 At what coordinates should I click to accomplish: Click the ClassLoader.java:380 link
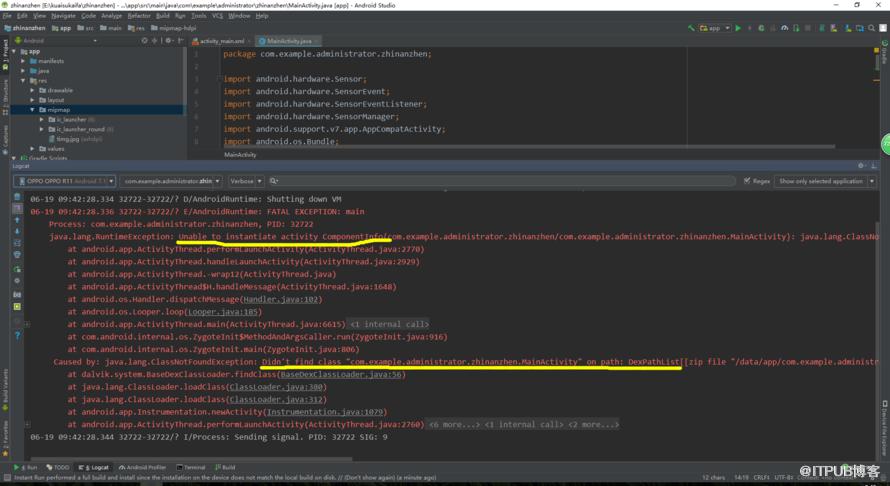tap(276, 387)
